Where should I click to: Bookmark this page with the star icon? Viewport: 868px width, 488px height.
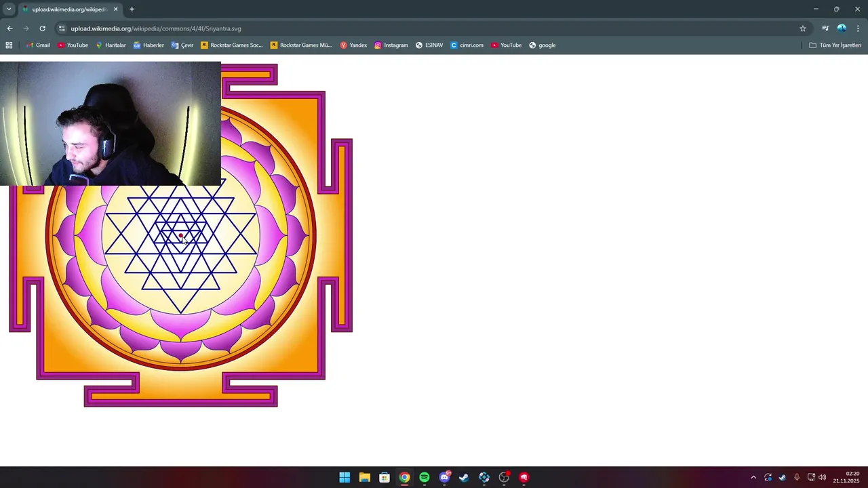(803, 28)
